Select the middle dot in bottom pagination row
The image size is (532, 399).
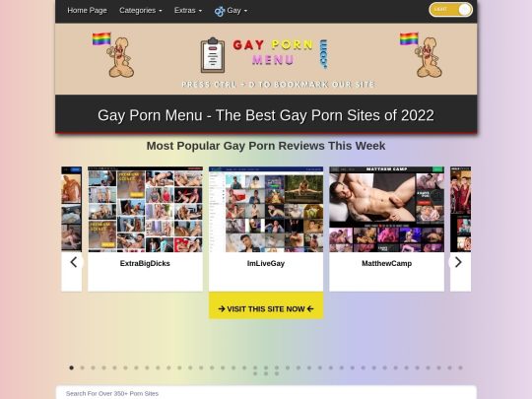[x=266, y=374]
